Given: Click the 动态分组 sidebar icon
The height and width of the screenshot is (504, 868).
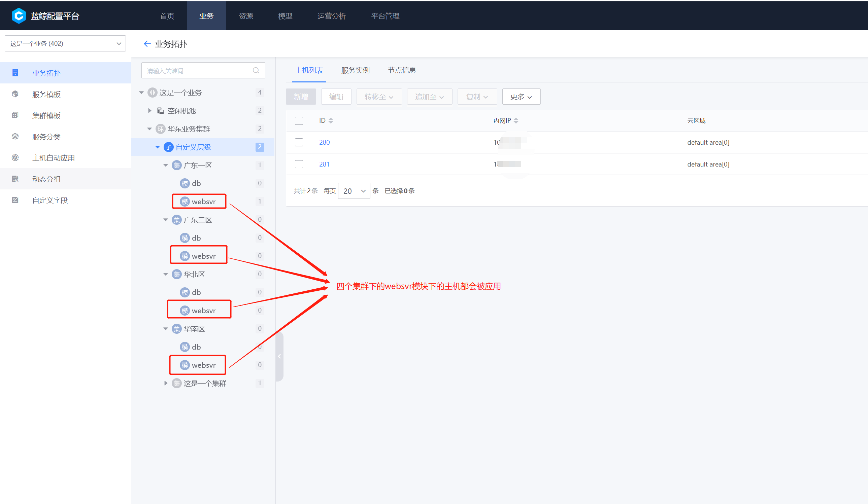Looking at the screenshot, I should tap(15, 179).
